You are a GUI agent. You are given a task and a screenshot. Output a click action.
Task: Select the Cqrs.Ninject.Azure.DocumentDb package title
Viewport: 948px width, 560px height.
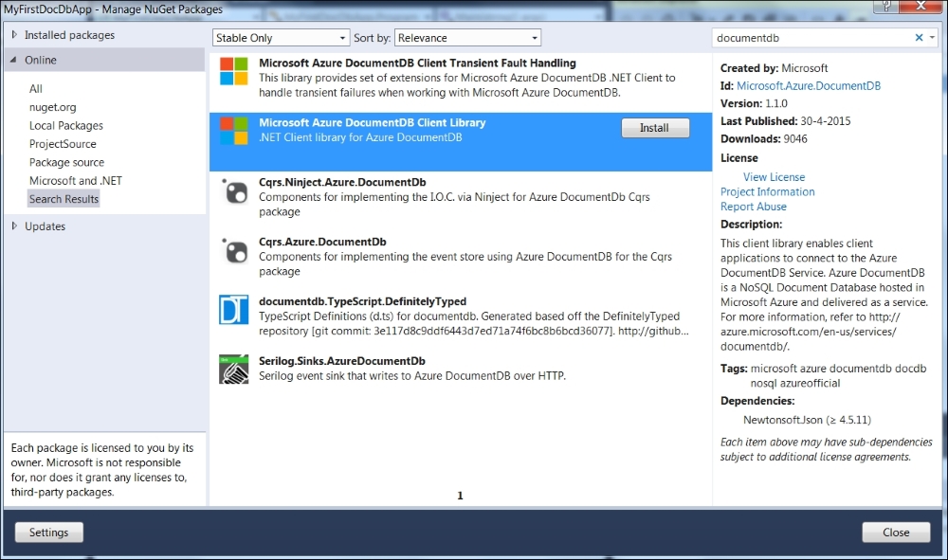pyautogui.click(x=342, y=182)
